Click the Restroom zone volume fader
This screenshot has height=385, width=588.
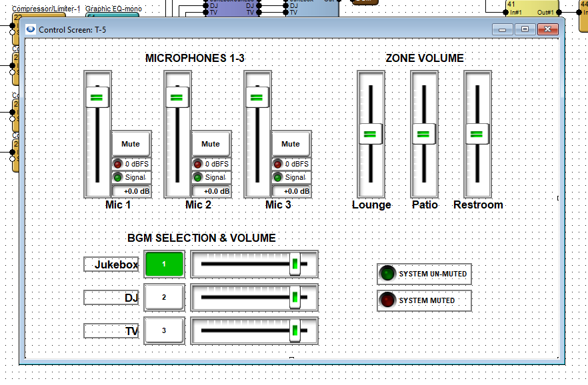click(478, 134)
